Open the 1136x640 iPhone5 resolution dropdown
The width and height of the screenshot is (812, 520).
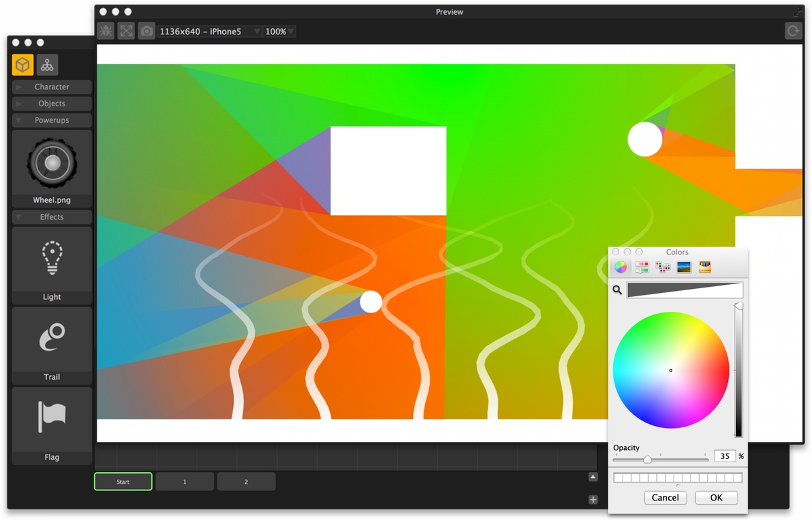(x=210, y=32)
